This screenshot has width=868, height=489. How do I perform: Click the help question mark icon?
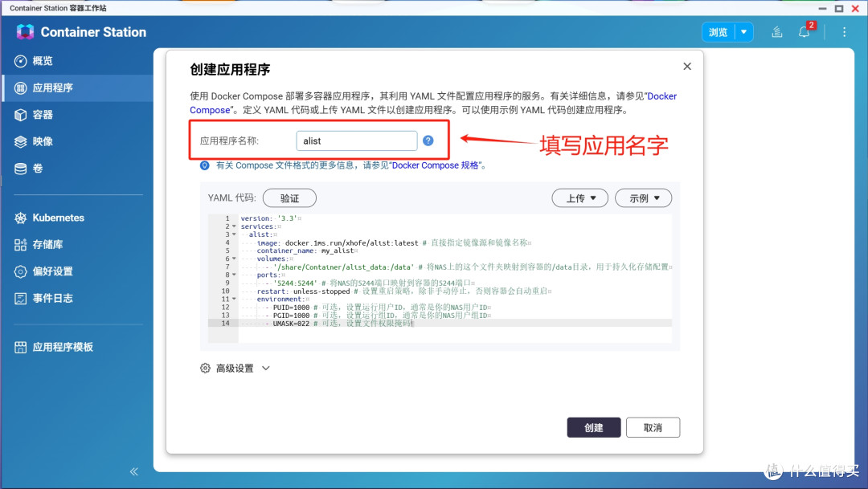point(428,141)
